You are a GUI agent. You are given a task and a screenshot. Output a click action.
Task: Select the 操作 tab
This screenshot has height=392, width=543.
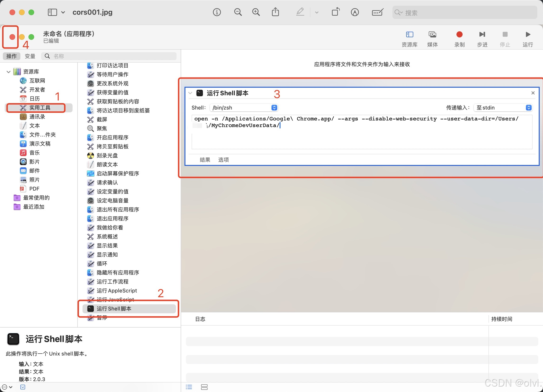coord(11,56)
